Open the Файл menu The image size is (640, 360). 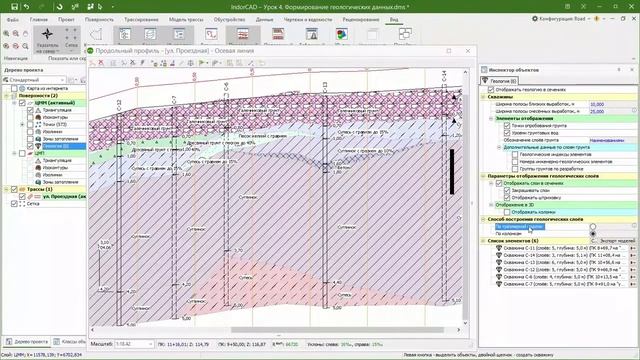click(x=13, y=20)
